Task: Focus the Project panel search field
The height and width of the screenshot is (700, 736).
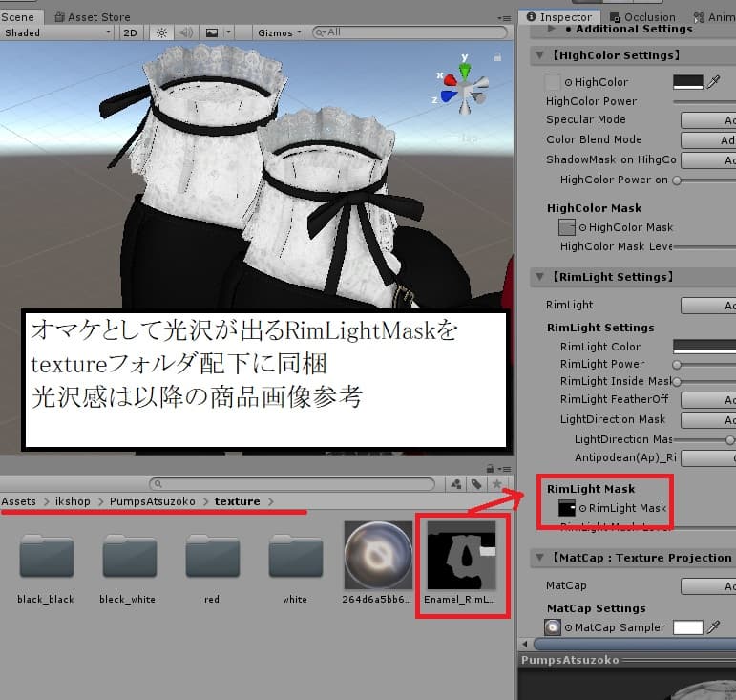Action: (x=292, y=483)
